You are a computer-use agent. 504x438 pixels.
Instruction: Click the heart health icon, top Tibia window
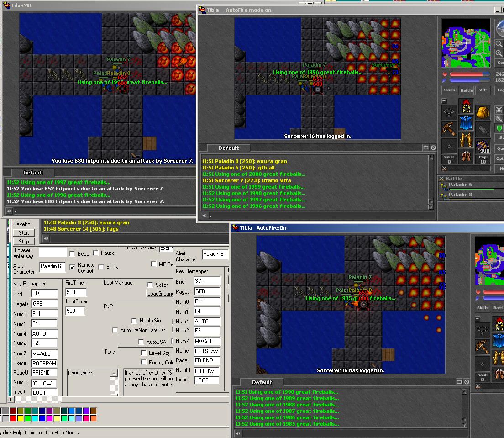click(x=445, y=74)
